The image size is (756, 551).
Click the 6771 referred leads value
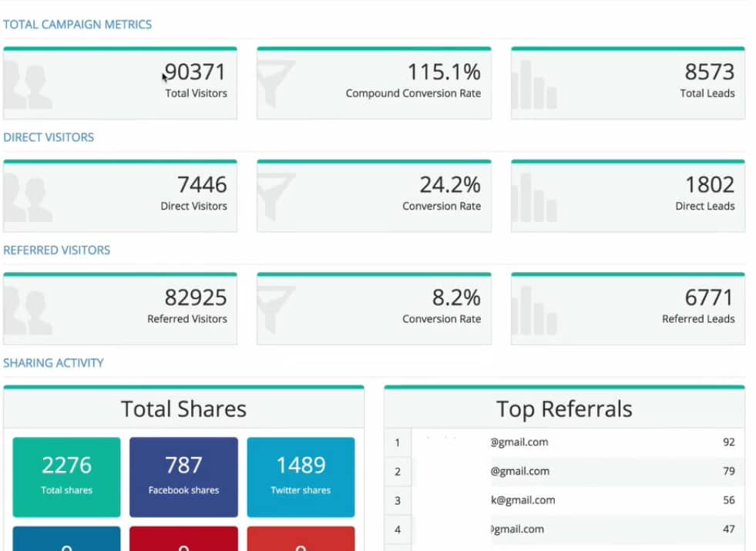pos(709,298)
